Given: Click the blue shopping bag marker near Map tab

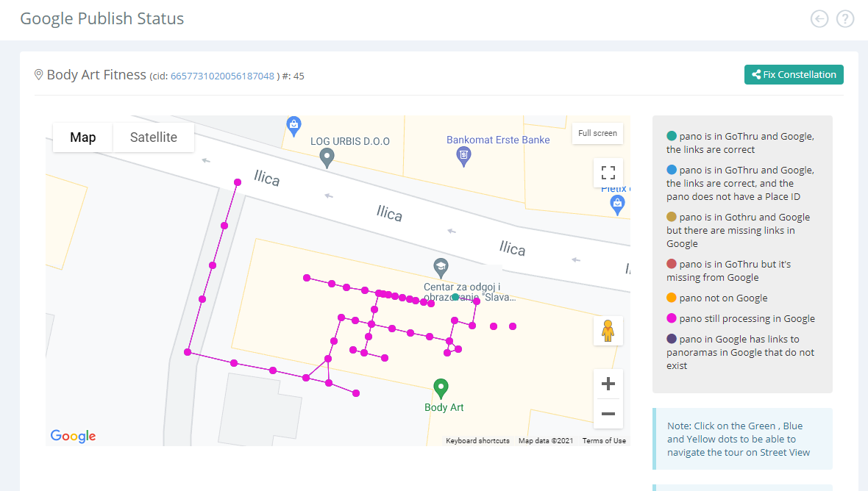Looking at the screenshot, I should pos(294,126).
